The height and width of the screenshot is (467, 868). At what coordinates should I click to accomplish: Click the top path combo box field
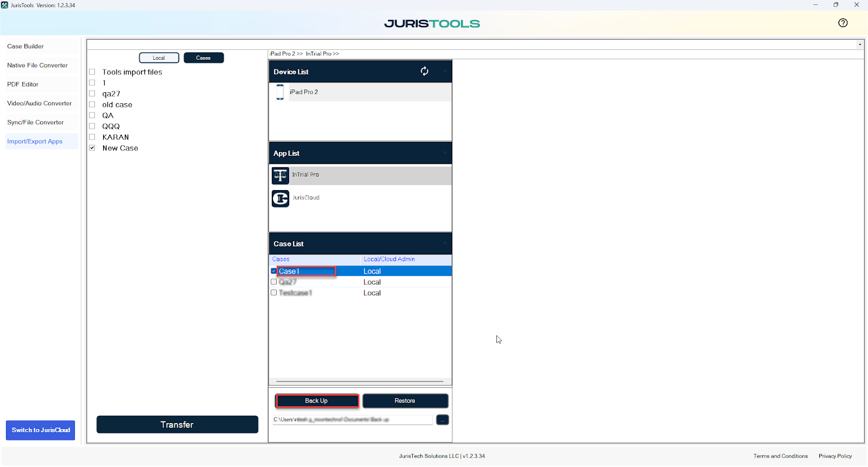(472, 45)
